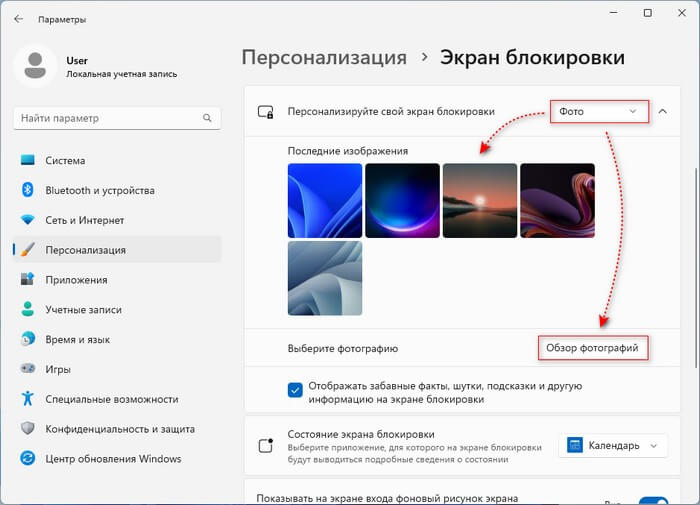The image size is (700, 505).
Task: Click the Учетные записи person icon
Action: (x=28, y=309)
